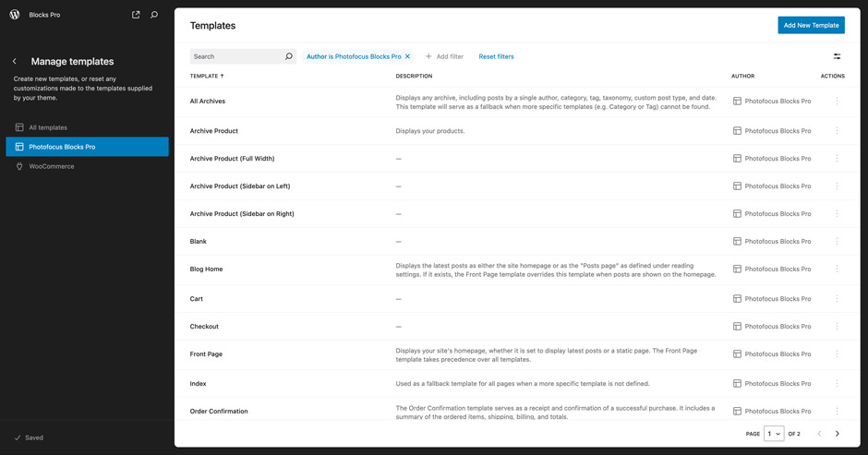Viewport: 868px width, 455px height.
Task: Go back using the sidebar back arrow
Action: tap(15, 62)
